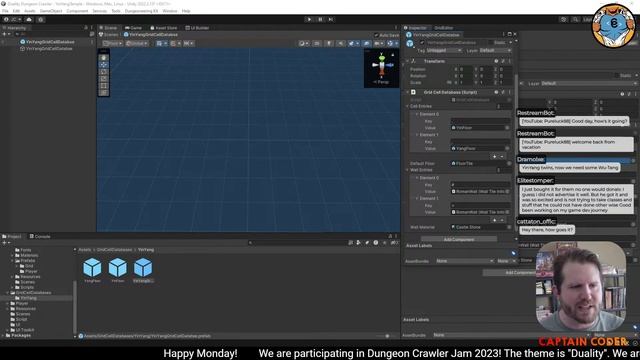Select the YinYangGridCellDatabase prefab asset
This screenshot has height=360, width=640.
point(143,270)
